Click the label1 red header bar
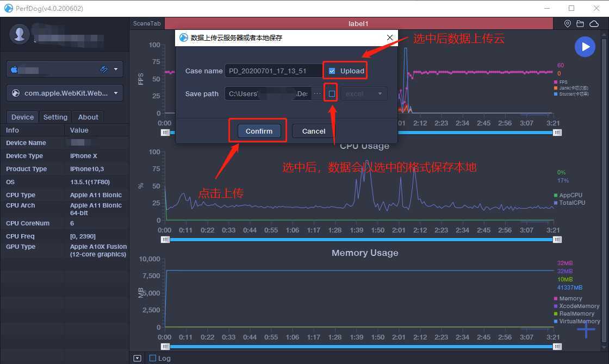This screenshot has height=364, width=609. pos(358,24)
